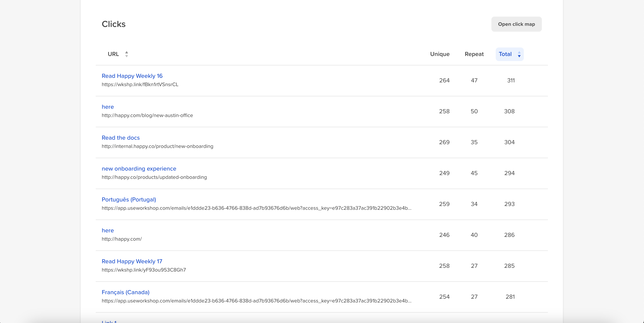Click the repeat count 45
The height and width of the screenshot is (323, 644).
(x=474, y=173)
